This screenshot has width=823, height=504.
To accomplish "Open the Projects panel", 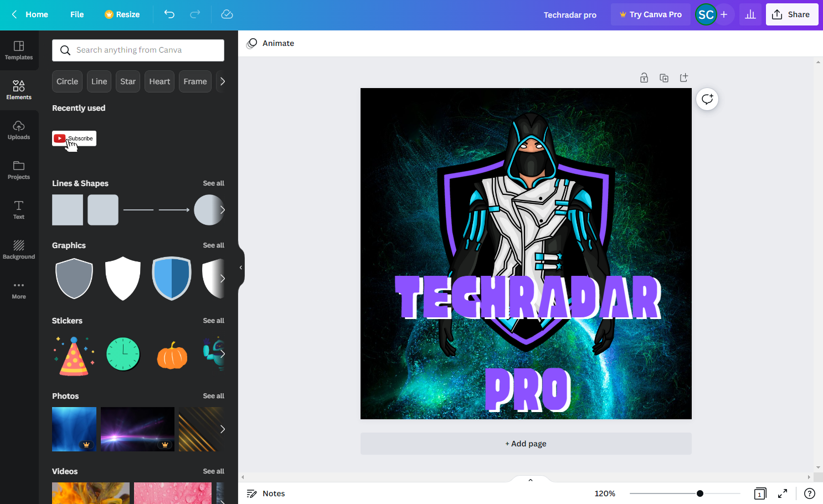I will coord(19,169).
